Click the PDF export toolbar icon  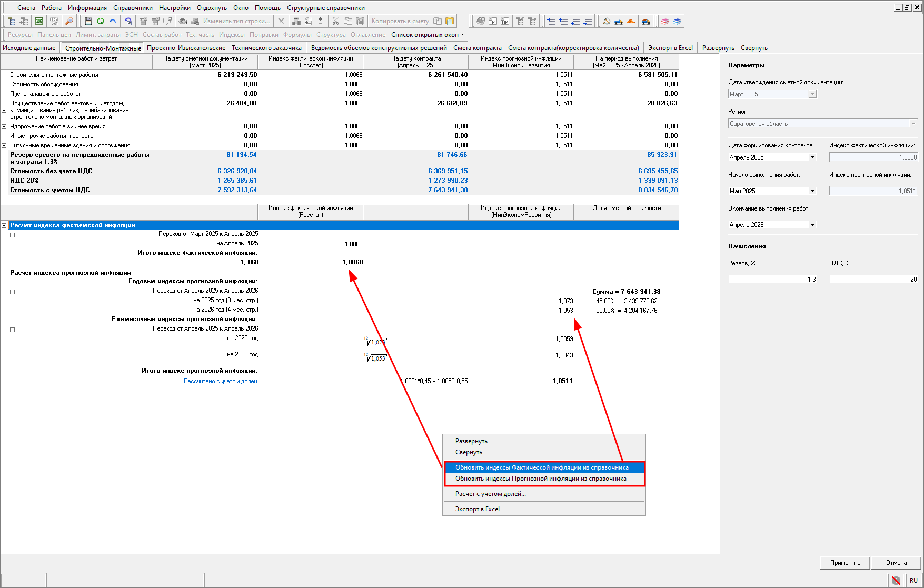[54, 21]
